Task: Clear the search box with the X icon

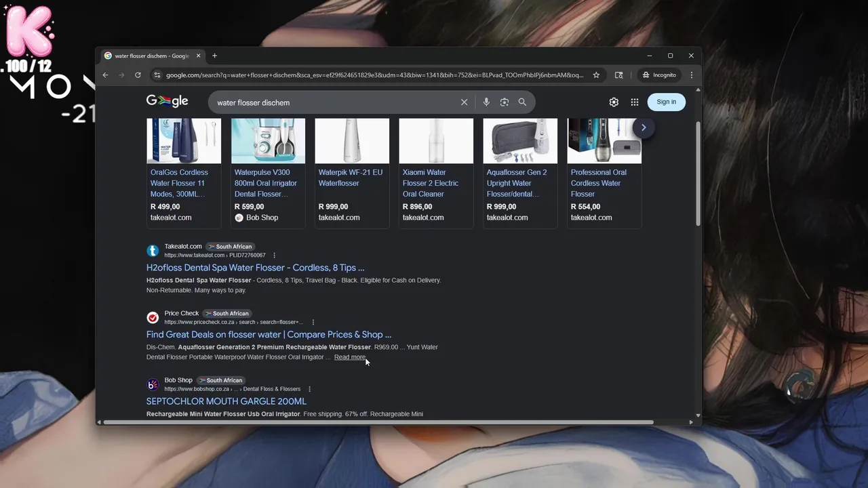Action: coord(464,102)
